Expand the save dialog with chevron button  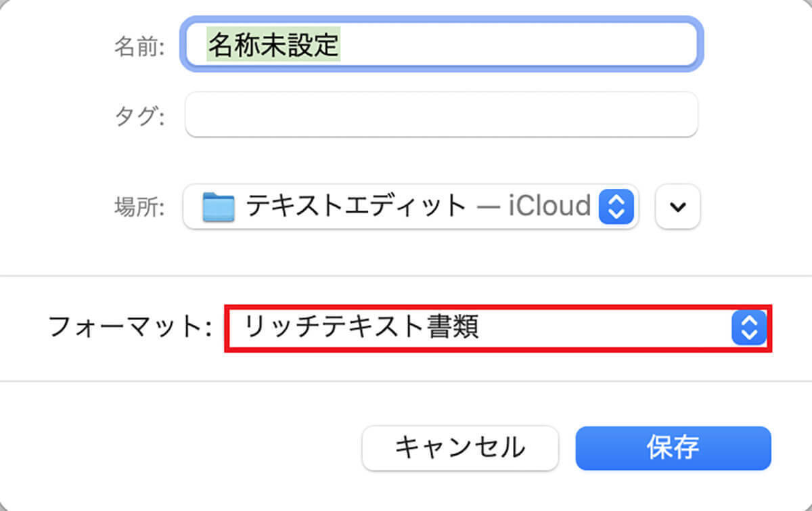pyautogui.click(x=677, y=206)
